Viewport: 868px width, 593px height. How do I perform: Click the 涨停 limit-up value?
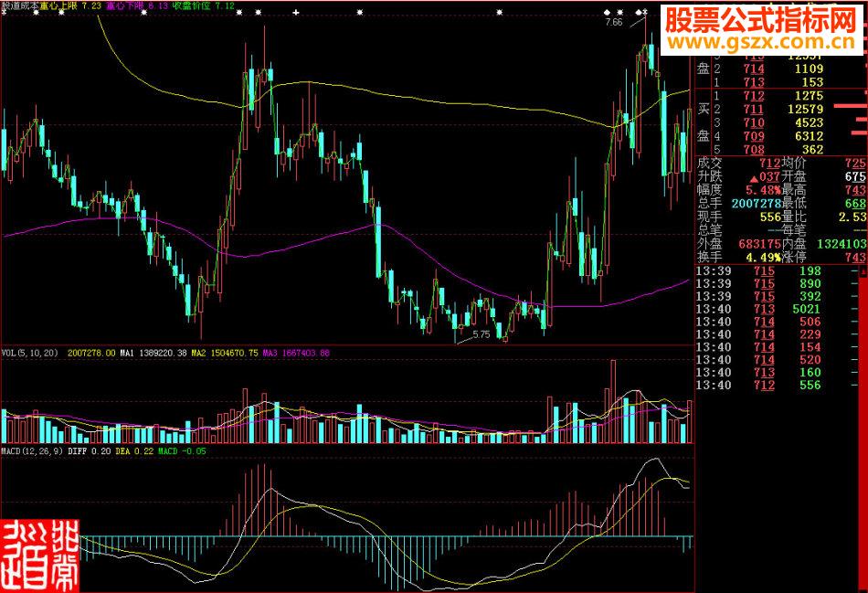[854, 257]
